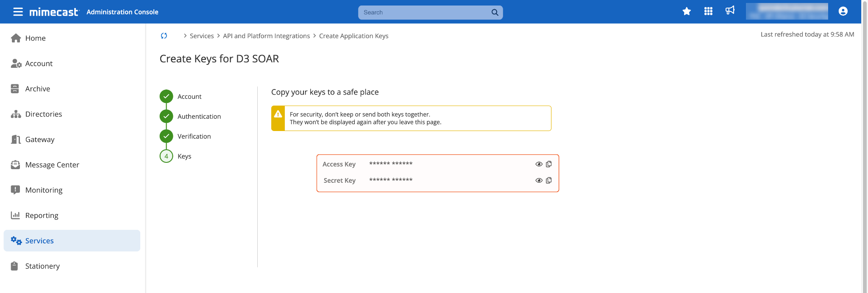Select Monitoring in the sidebar
This screenshot has width=868, height=293.
(x=44, y=190)
